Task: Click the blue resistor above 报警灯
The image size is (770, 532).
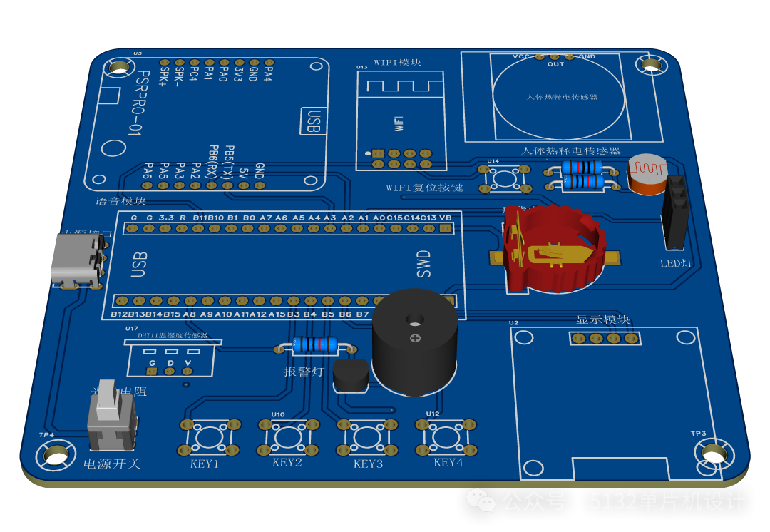Action: tap(315, 345)
